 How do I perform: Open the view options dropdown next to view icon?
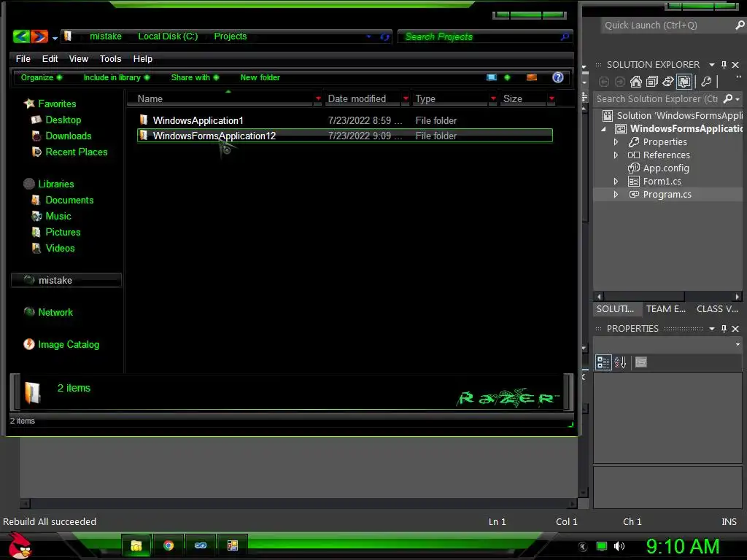[507, 77]
